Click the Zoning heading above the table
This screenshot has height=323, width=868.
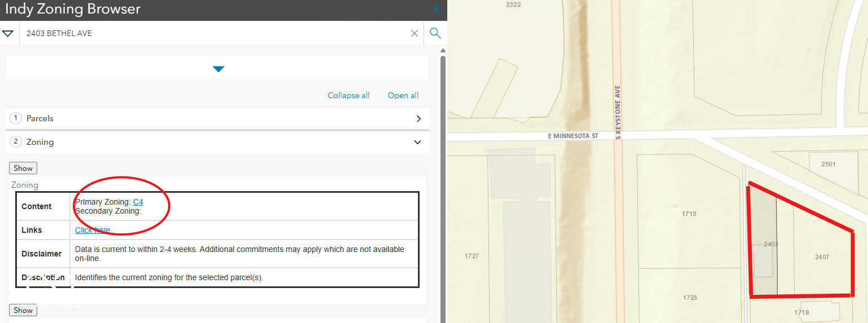(x=25, y=185)
